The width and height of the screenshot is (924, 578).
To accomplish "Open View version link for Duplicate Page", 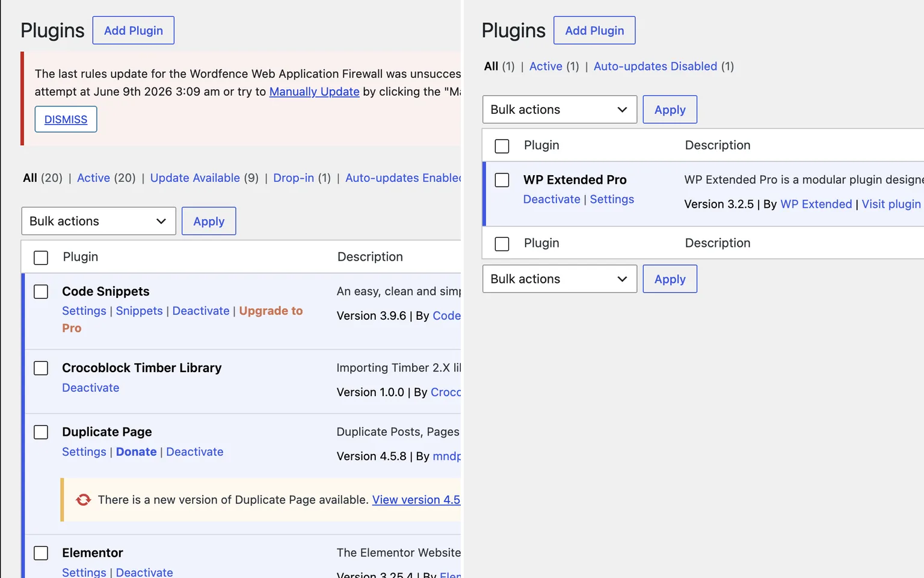I will pos(416,500).
